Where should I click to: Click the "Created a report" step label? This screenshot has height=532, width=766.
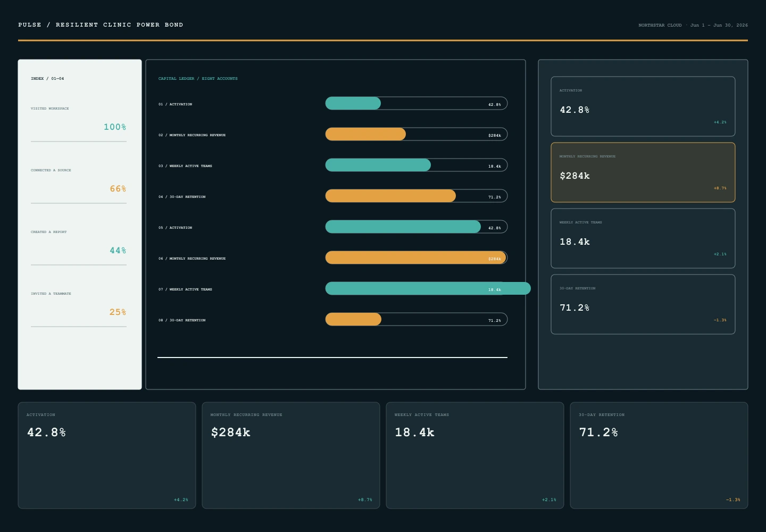click(49, 232)
